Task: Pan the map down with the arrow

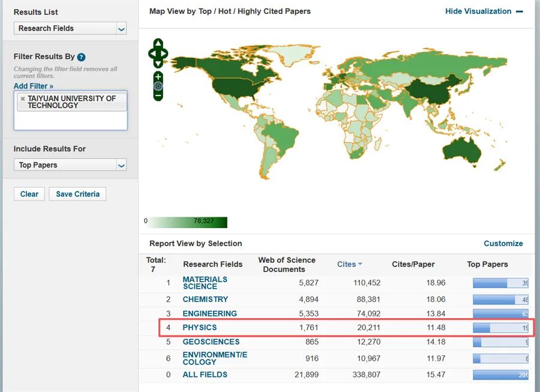Action: [158, 64]
